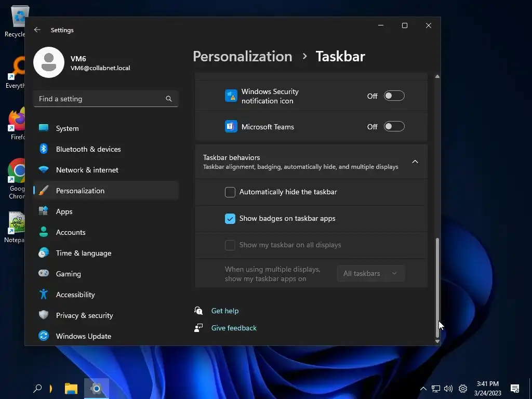Click the scrollbar up arrow
Image resolution: width=532 pixels, height=399 pixels.
click(437, 77)
